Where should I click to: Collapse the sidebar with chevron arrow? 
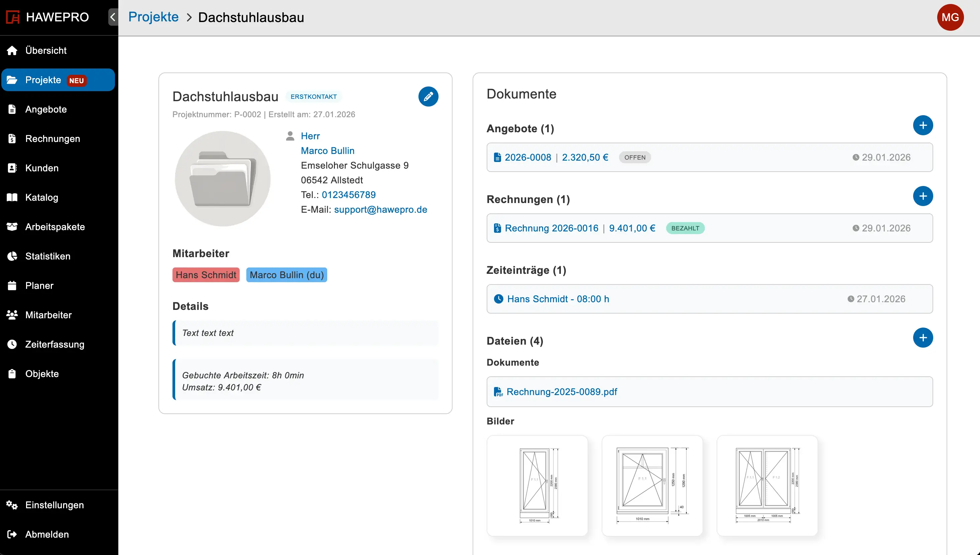pos(113,17)
